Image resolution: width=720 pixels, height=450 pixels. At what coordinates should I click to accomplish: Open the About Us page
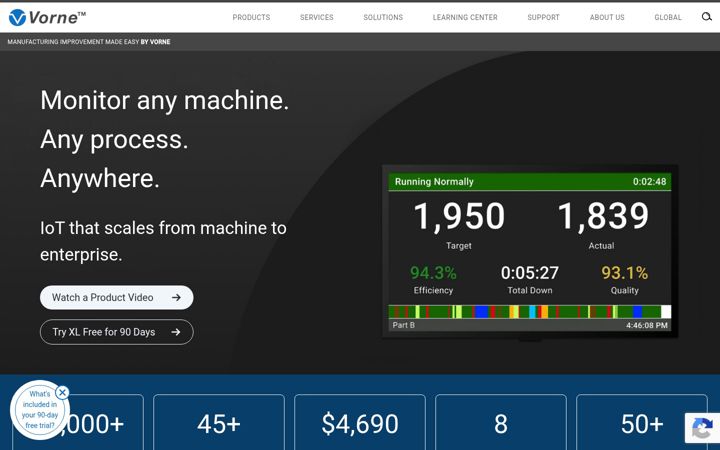pos(607,17)
